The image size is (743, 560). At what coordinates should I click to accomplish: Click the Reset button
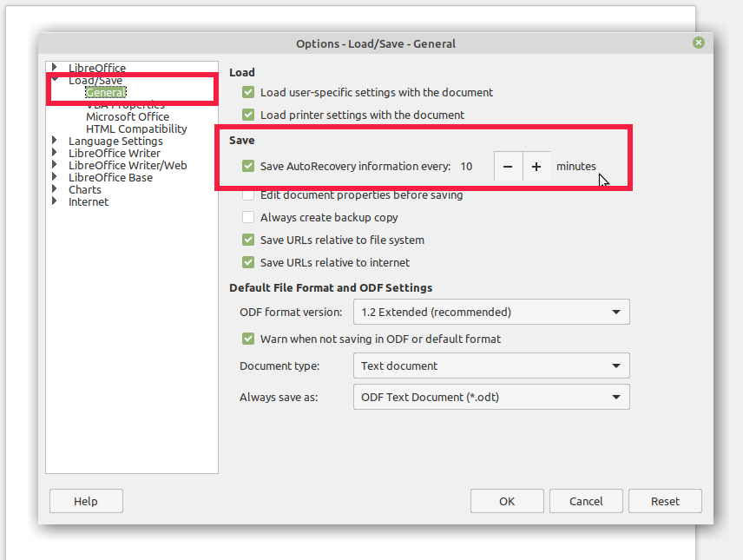click(665, 501)
